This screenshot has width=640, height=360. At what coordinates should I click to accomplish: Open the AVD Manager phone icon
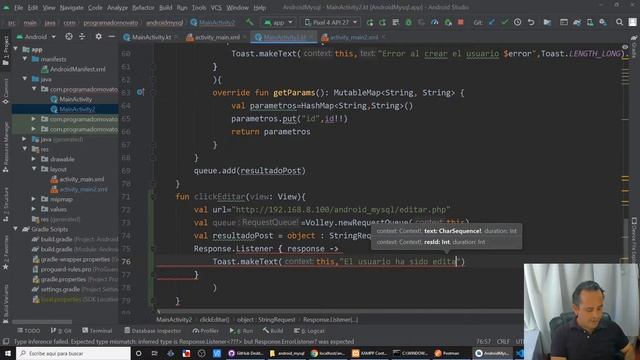tap(590, 22)
